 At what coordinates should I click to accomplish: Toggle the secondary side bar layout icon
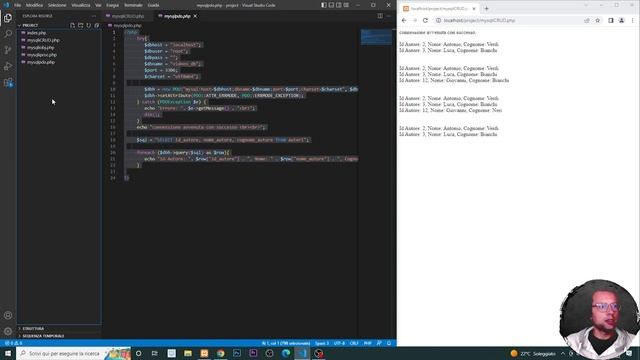[x=339, y=5]
